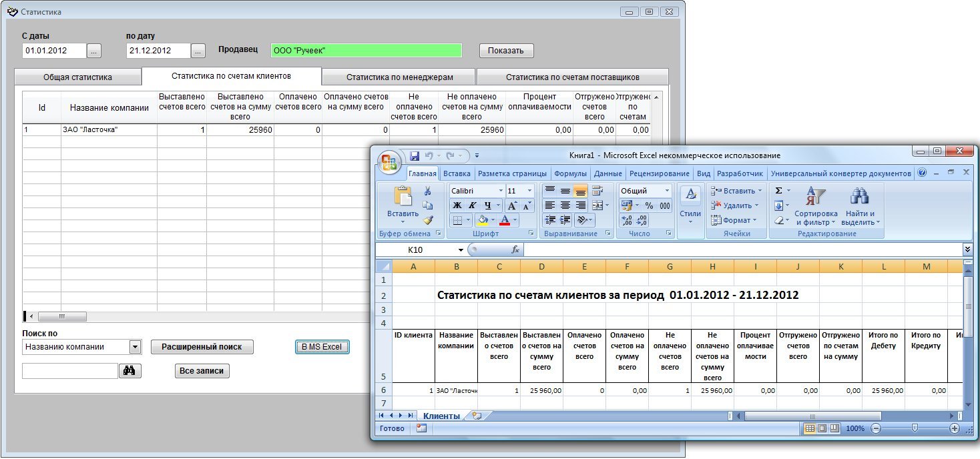Click the 'Показать' button
Viewport: 980px width, 459px height.
point(506,51)
